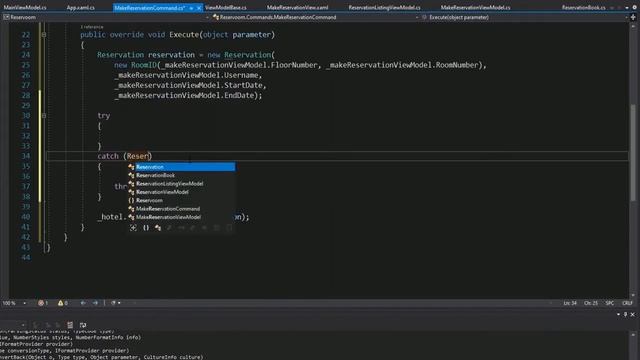The width and height of the screenshot is (640, 360).
Task: Click the namespace braces icon beside Reservoom
Action: 131,200
